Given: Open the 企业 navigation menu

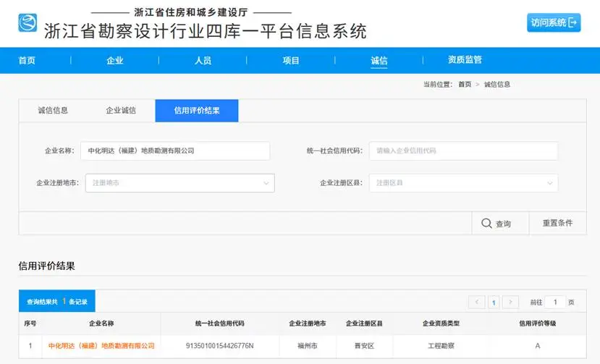Looking at the screenshot, I should click(115, 61).
